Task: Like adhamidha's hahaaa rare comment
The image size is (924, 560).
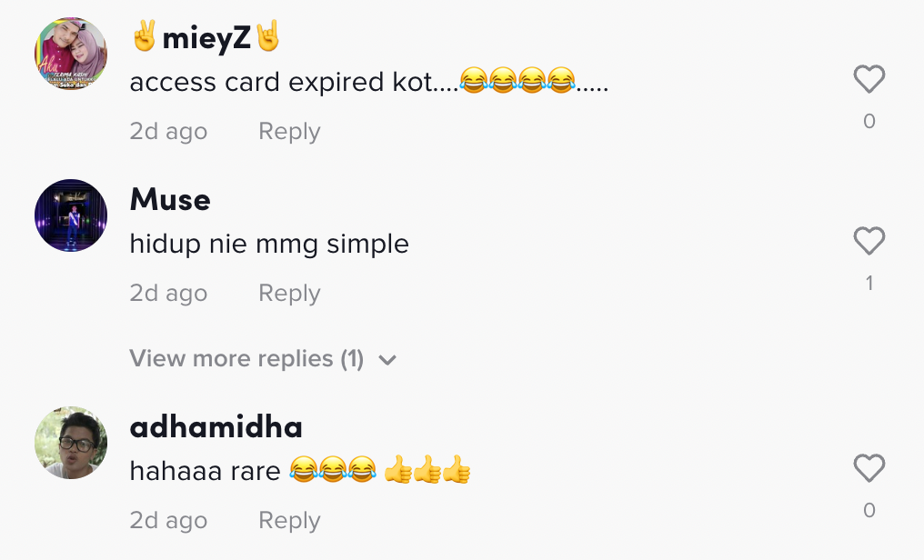Action: tap(869, 469)
